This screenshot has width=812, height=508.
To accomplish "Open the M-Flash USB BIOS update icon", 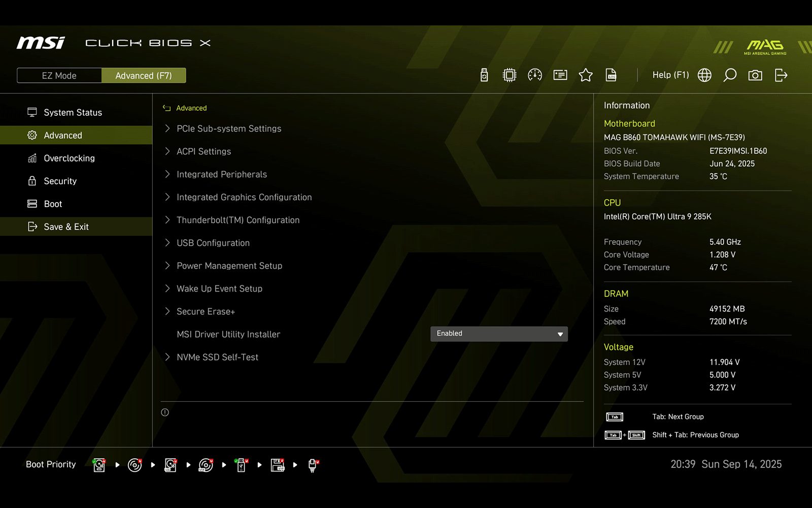I will pyautogui.click(x=484, y=75).
